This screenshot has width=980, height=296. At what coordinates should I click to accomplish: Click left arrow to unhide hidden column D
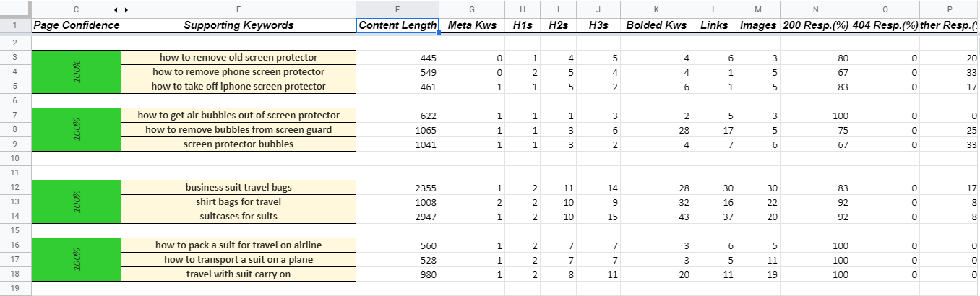tap(117, 10)
